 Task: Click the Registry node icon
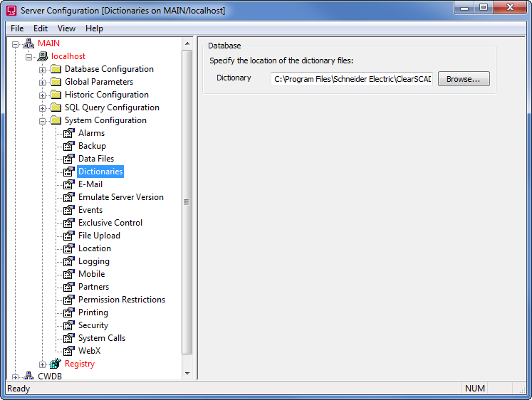[56, 364]
